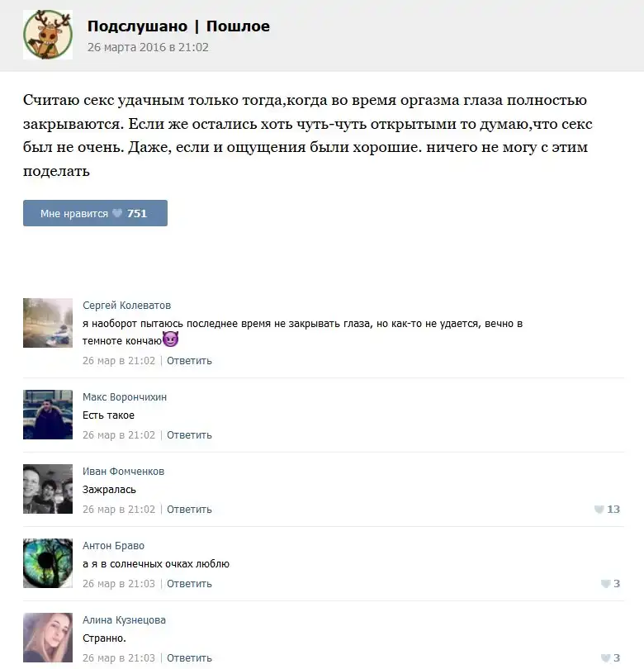Open Антон Браво profile link
Image resolution: width=644 pixels, height=669 pixels.
tap(113, 545)
